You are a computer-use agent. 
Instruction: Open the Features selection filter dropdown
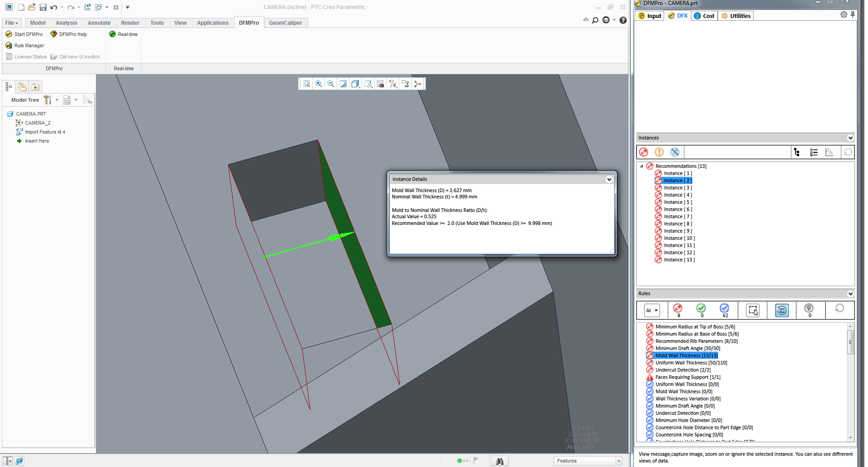pos(619,461)
